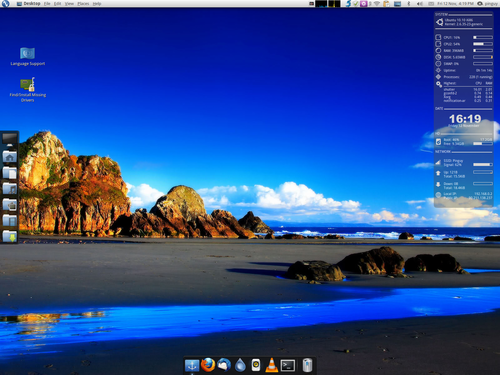Open the Music folder in left sidebar dock
This screenshot has height=375, width=500.
(10, 189)
